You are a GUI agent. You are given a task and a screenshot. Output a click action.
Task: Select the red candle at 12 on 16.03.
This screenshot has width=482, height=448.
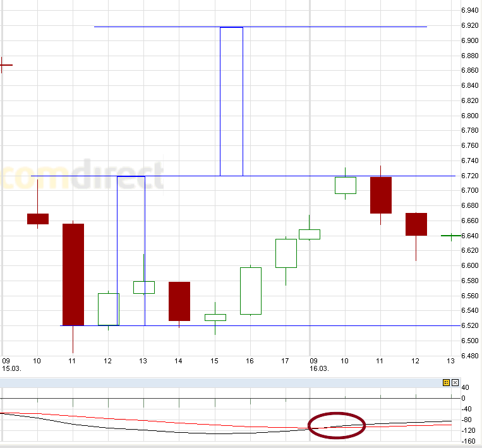(x=416, y=224)
